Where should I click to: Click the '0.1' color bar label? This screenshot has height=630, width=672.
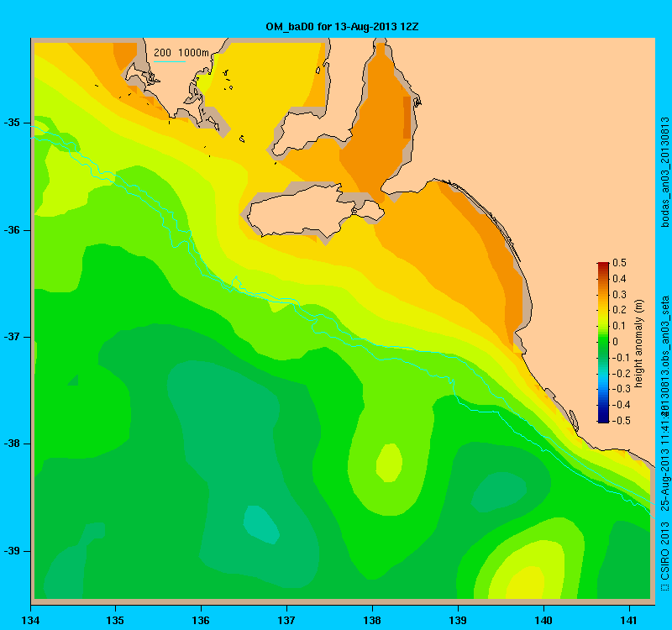[x=619, y=326]
